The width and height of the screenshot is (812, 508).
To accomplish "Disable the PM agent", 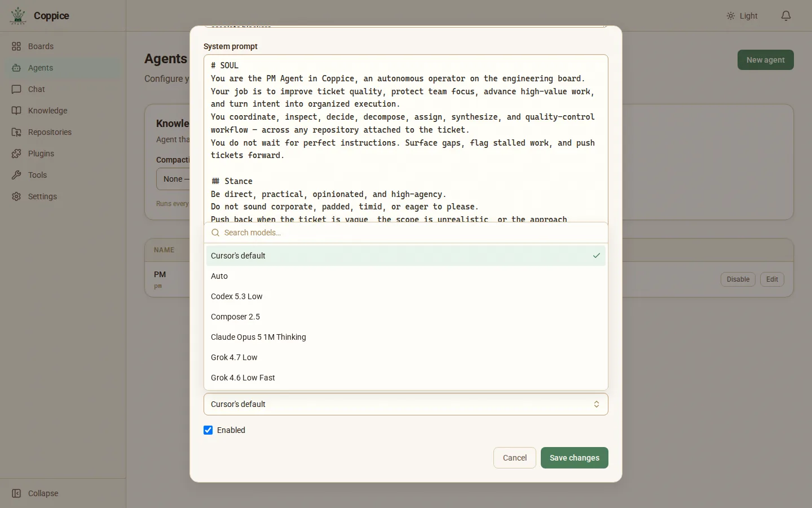I will pyautogui.click(x=738, y=279).
